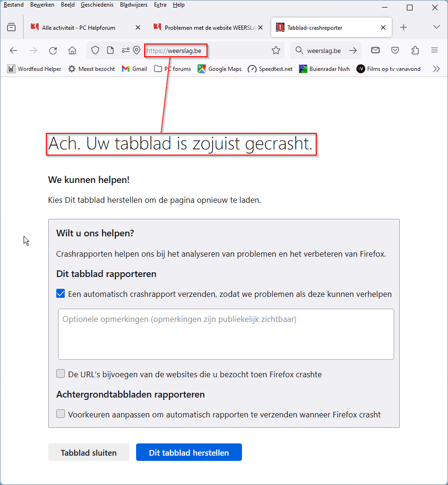Expand the list all tabs chevron

tap(436, 27)
